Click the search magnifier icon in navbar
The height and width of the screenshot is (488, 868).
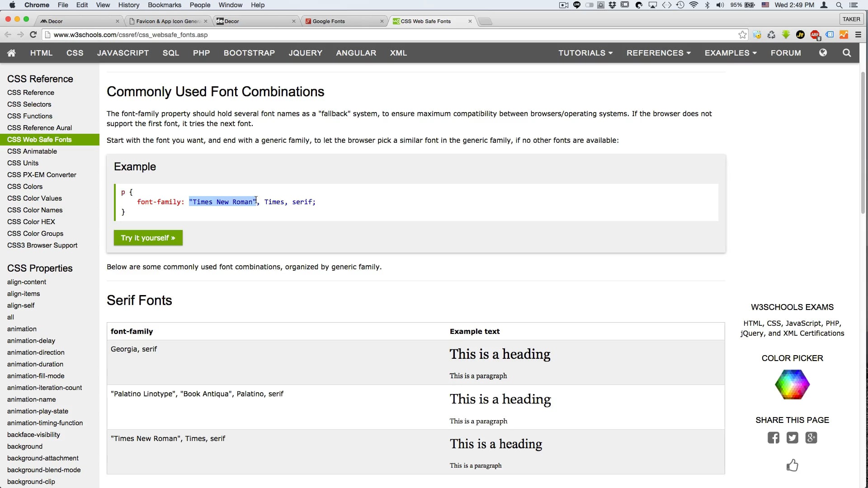point(847,53)
